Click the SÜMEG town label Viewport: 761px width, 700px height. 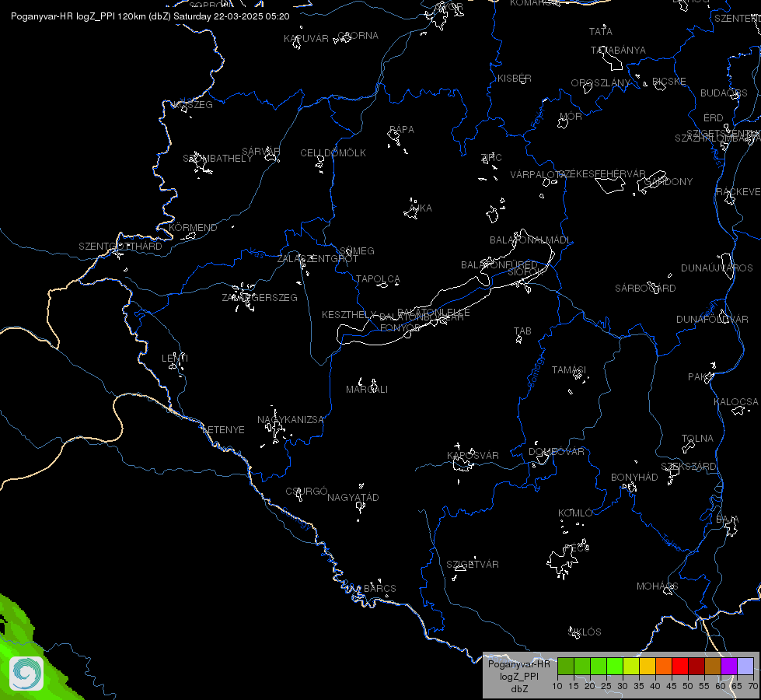pos(358,250)
